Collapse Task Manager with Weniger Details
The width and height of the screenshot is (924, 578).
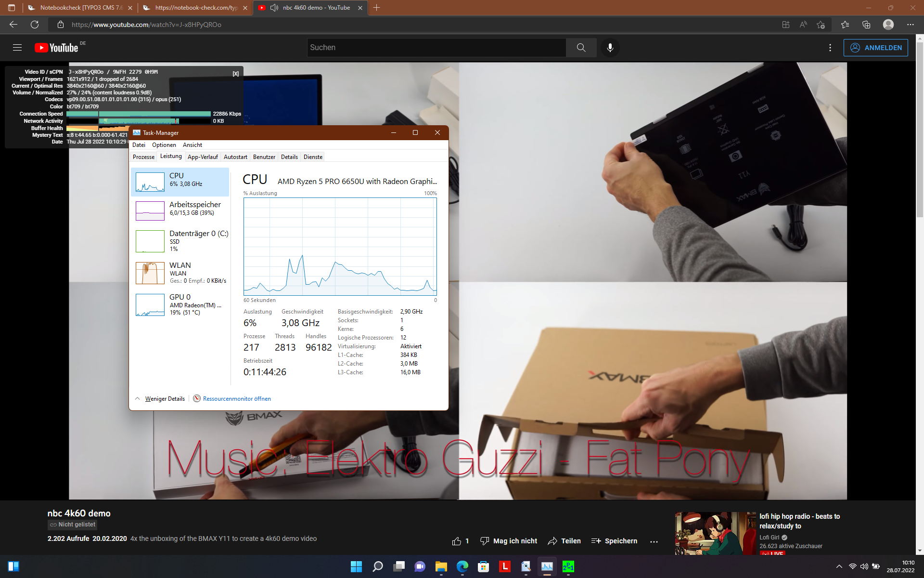(165, 399)
